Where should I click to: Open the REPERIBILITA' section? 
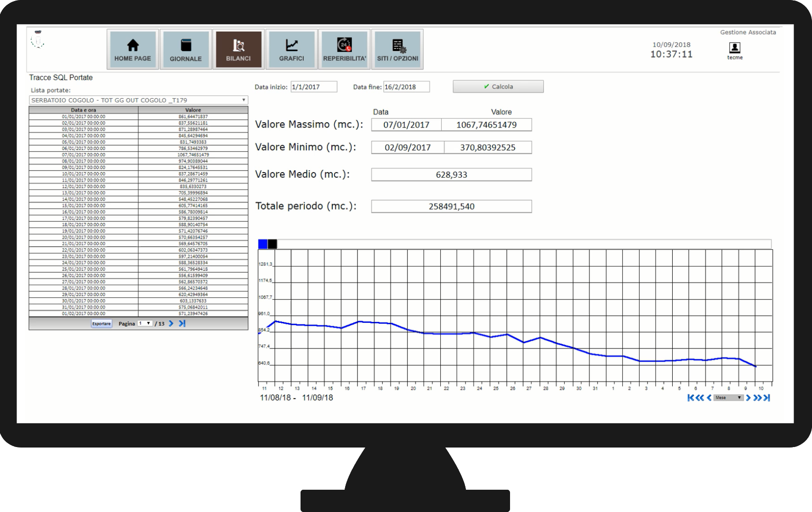(x=345, y=49)
